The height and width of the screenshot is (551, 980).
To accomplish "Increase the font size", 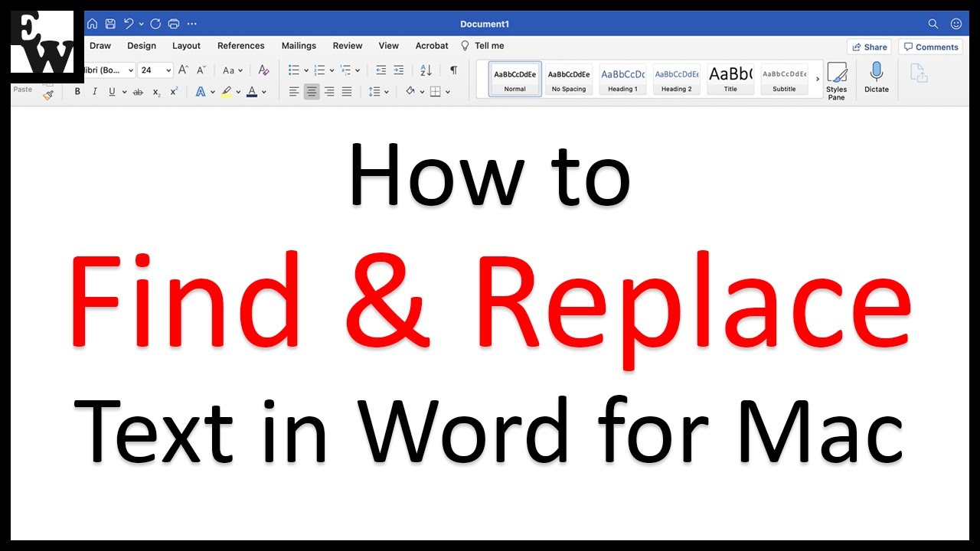I will pos(183,70).
